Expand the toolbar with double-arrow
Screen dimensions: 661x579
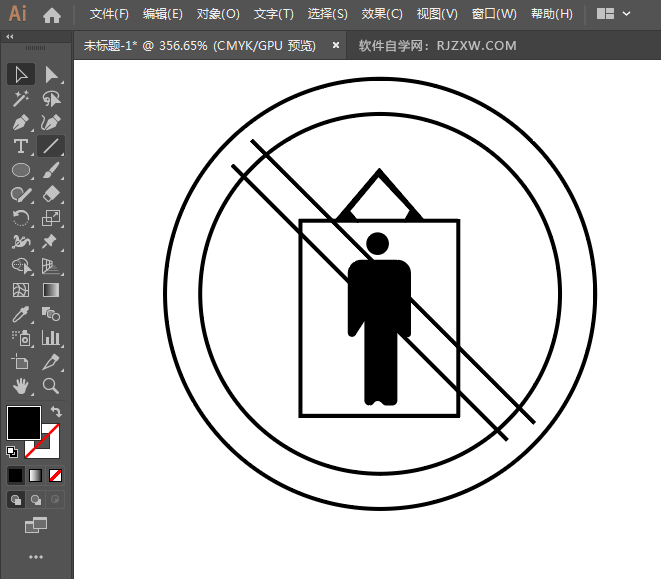point(10,36)
